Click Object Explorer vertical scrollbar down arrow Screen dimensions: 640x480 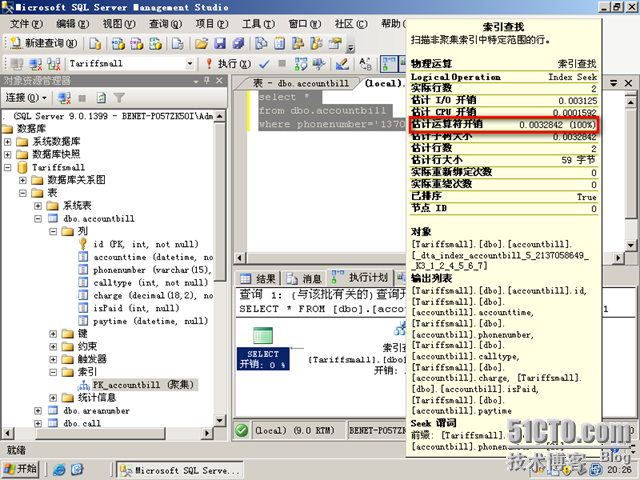pos(220,420)
